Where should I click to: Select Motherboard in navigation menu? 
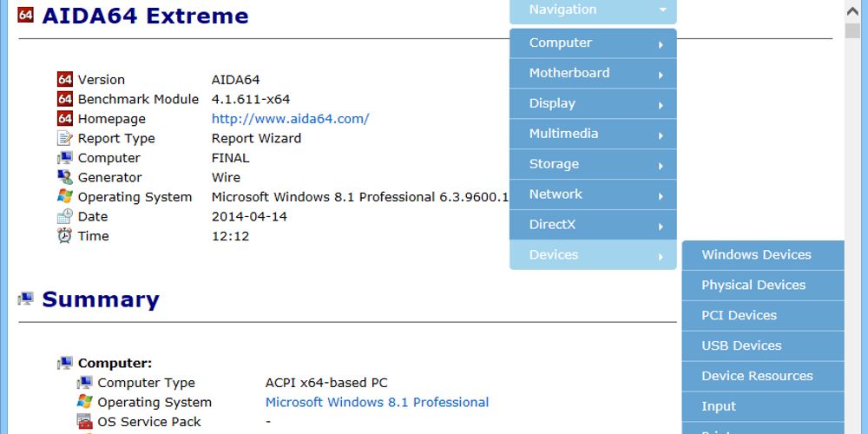[x=593, y=73]
